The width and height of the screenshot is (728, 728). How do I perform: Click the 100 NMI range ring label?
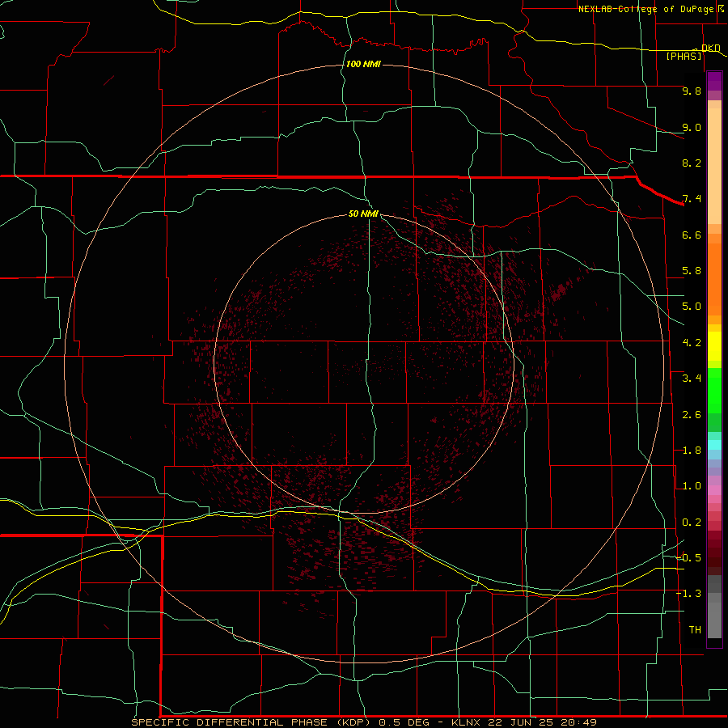pos(363,64)
